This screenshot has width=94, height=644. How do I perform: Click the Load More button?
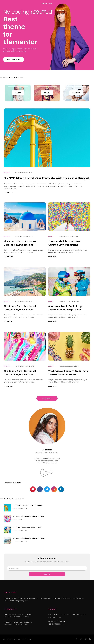[47, 398]
